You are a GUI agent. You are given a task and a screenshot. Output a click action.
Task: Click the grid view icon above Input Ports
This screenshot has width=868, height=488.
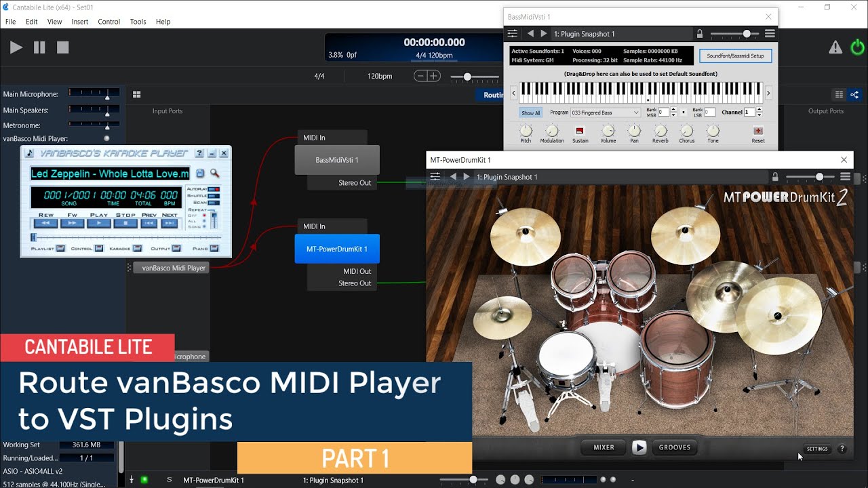point(136,95)
